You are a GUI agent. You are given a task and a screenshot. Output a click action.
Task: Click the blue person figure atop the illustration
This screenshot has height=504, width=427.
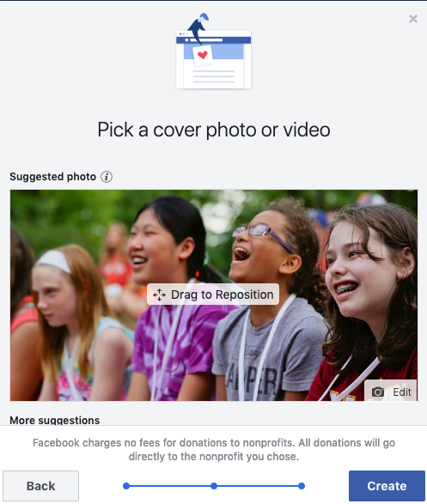(x=198, y=28)
